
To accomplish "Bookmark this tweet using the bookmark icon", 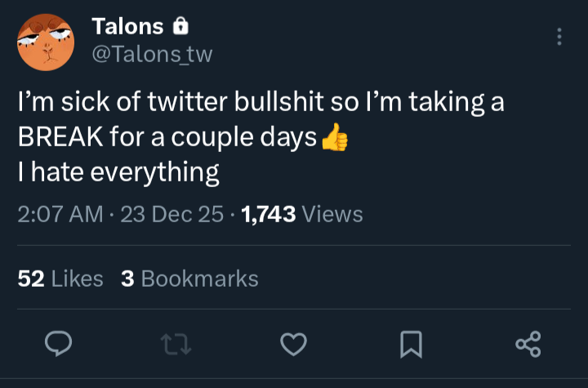I will click(410, 346).
